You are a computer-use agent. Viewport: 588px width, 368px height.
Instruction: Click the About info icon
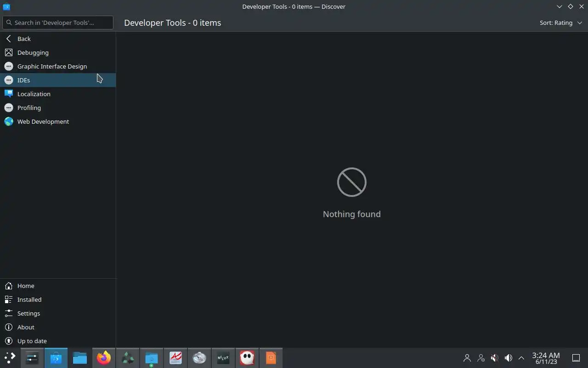pyautogui.click(x=9, y=327)
